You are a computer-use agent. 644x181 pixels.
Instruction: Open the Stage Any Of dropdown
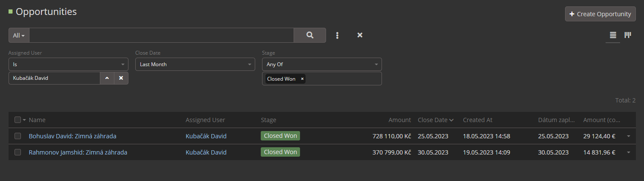point(321,64)
